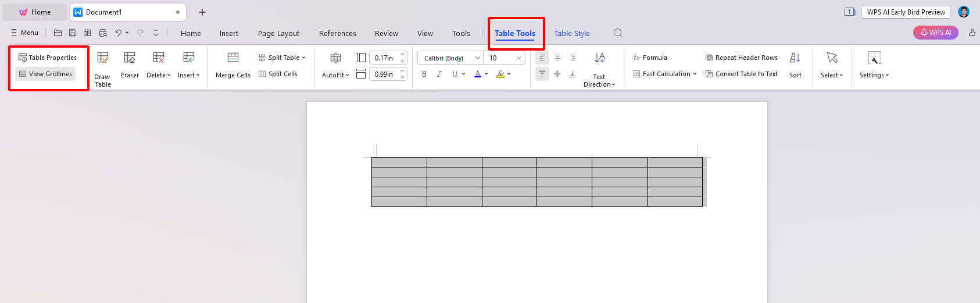Click the Open folder icon

coord(58,33)
